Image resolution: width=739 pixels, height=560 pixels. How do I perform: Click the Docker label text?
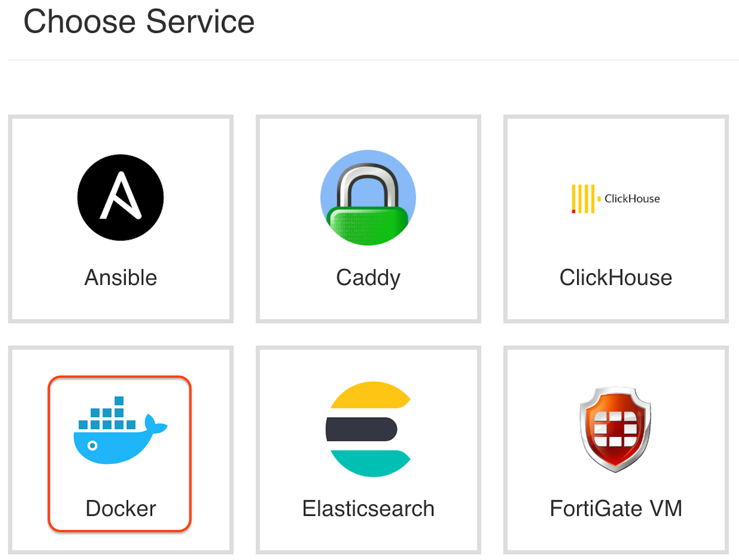tap(121, 508)
